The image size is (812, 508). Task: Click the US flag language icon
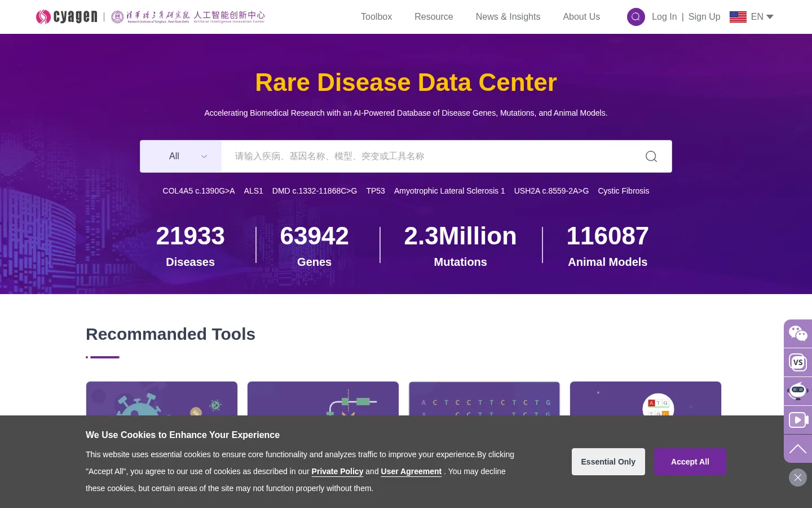point(738,17)
